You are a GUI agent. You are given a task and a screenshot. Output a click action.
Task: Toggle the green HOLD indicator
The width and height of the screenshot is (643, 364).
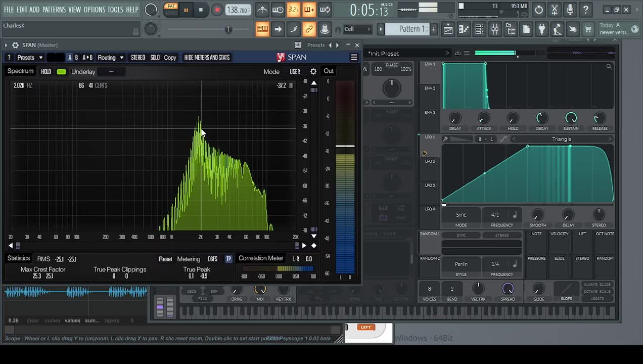coord(61,72)
